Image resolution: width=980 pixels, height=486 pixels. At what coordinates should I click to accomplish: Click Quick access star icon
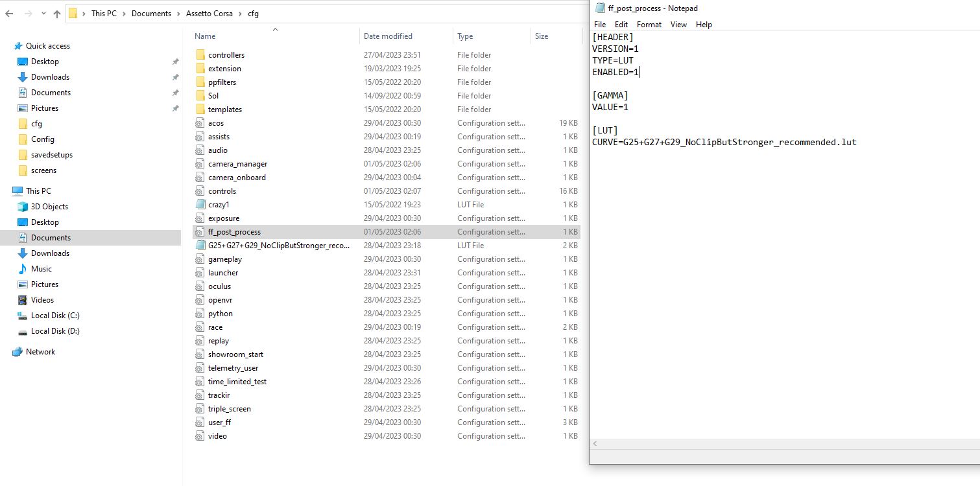click(x=18, y=46)
